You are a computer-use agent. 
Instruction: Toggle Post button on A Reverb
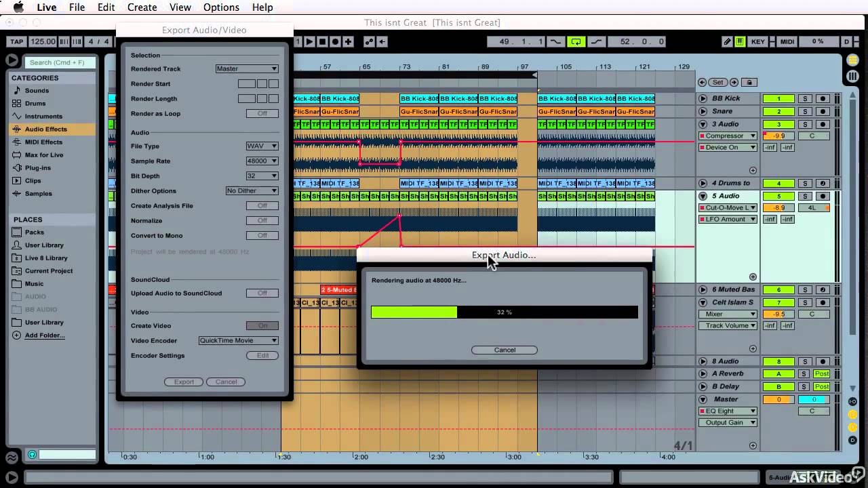(822, 373)
